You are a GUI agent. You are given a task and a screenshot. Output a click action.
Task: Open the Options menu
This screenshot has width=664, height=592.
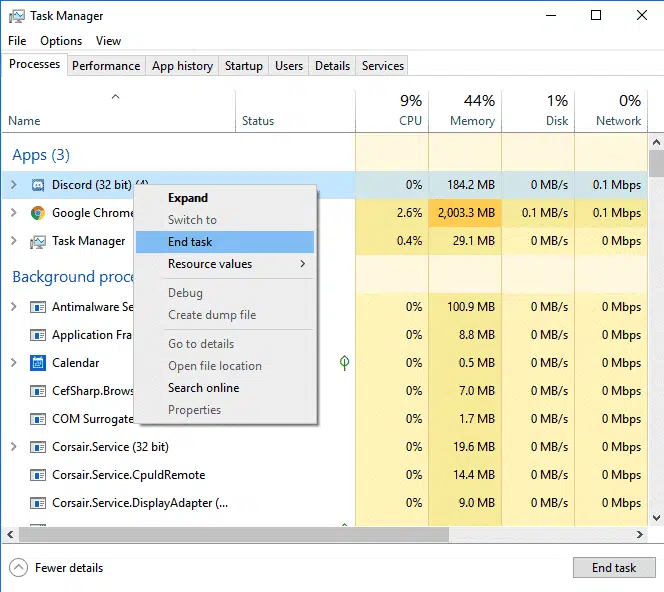61,41
